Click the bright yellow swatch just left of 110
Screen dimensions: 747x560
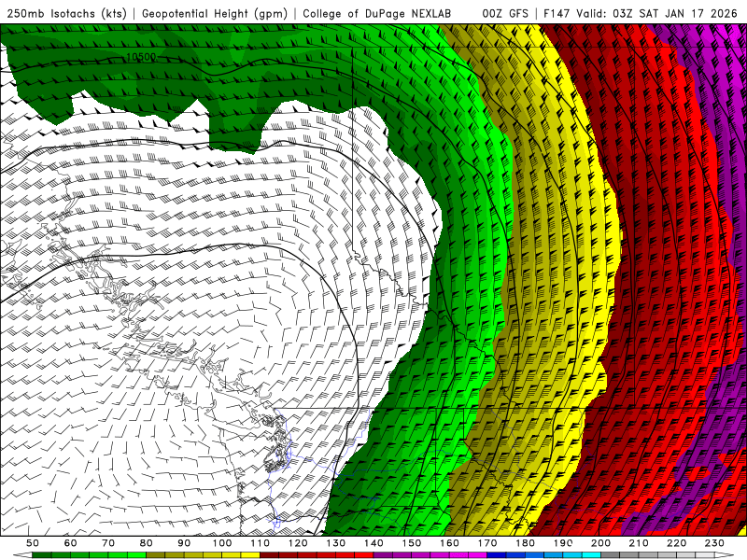(250, 555)
